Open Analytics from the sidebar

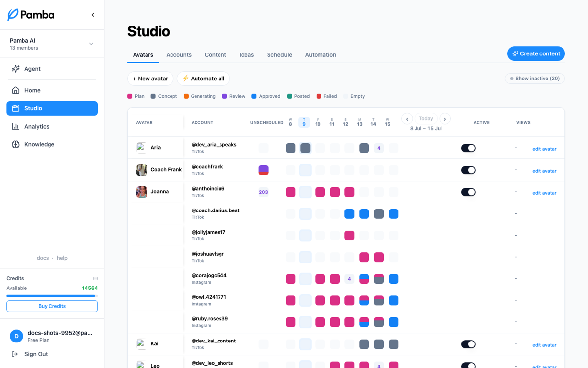52,127
